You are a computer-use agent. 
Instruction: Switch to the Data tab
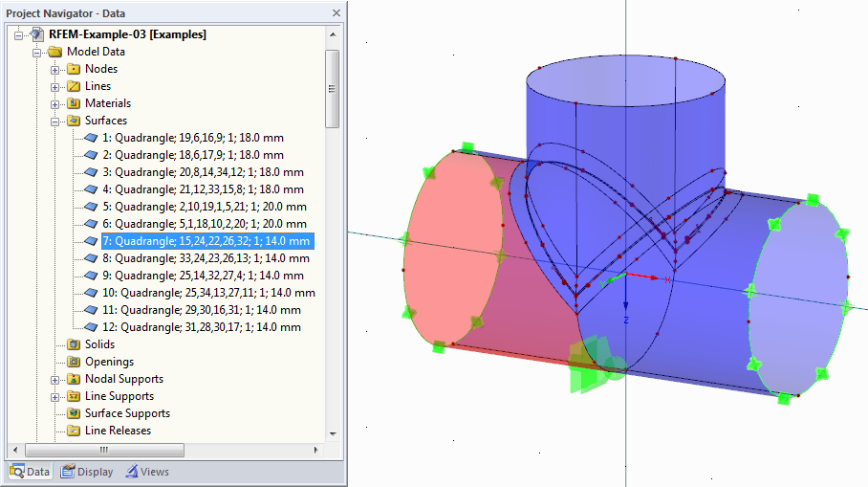click(30, 472)
